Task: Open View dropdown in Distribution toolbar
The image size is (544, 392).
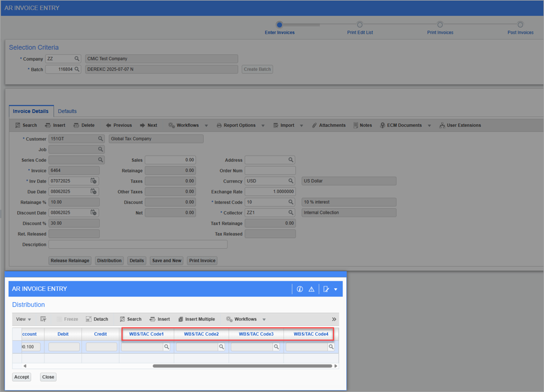Action: click(x=23, y=319)
